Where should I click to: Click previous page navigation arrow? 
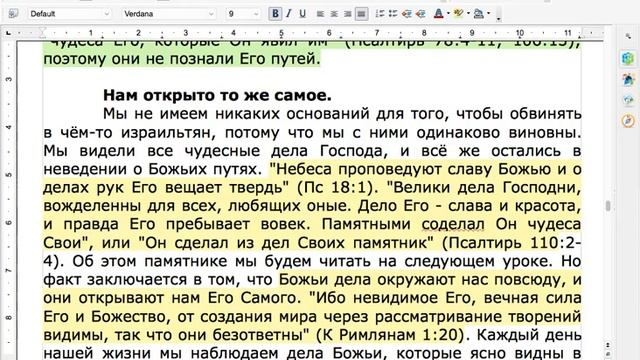click(608, 345)
